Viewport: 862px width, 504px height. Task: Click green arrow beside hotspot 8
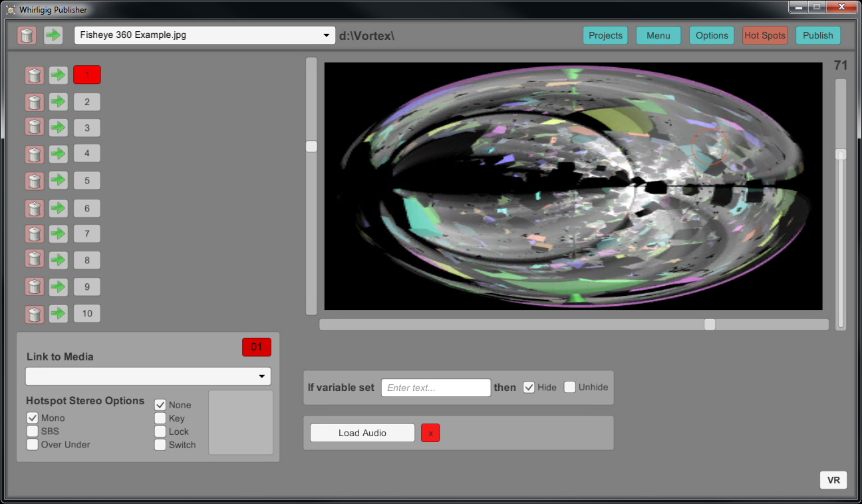tap(59, 259)
